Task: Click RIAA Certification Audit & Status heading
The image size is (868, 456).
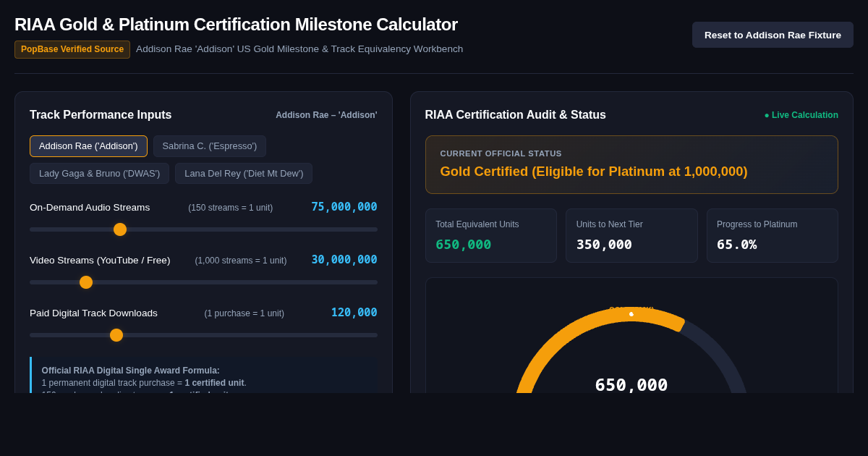Action: [x=516, y=115]
